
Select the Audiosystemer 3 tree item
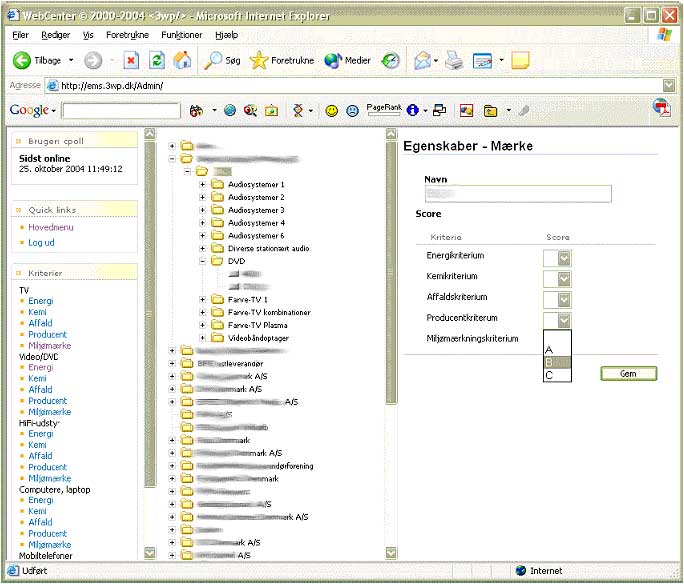[256, 210]
